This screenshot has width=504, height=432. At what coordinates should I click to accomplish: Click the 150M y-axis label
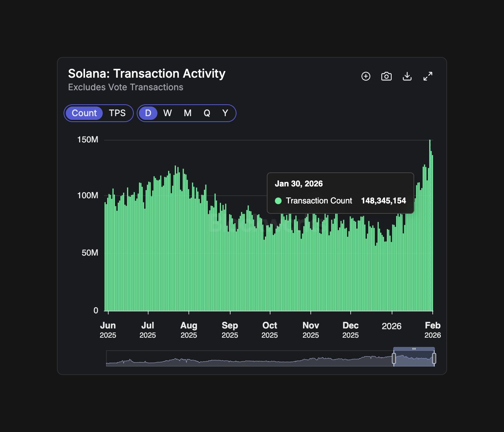[88, 140]
